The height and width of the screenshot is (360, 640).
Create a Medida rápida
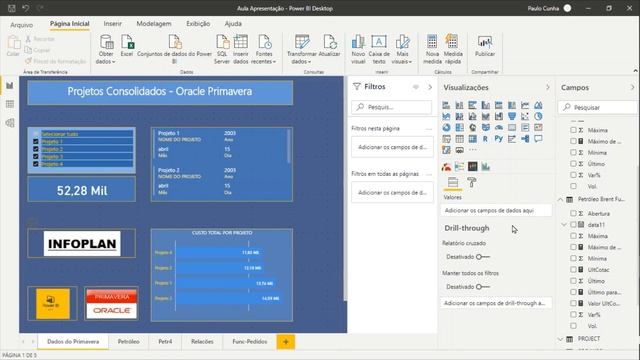point(453,49)
